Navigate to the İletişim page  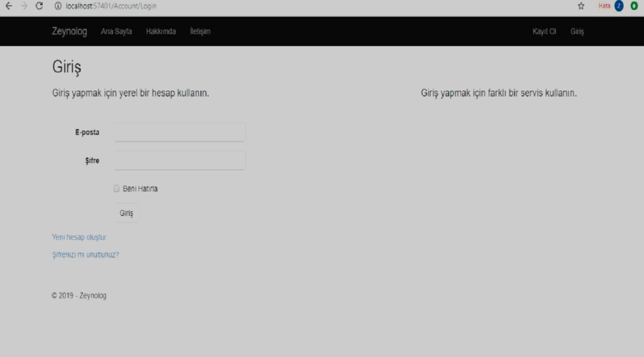point(200,33)
